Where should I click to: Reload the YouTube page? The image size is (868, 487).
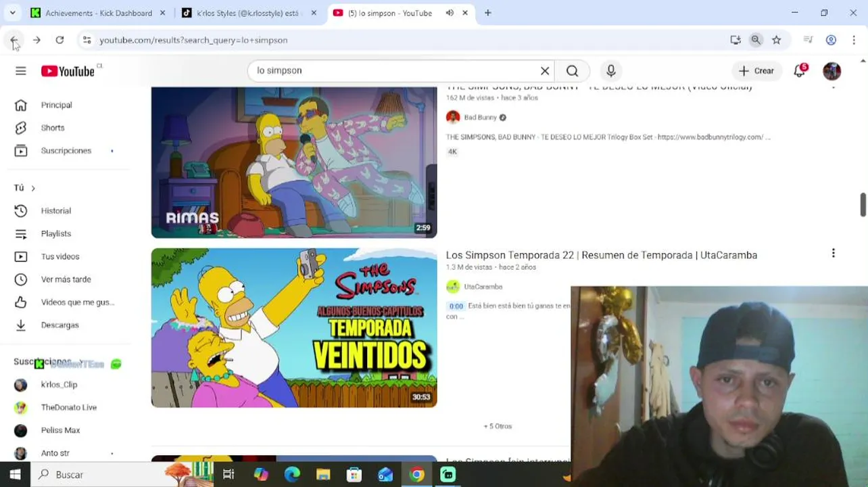pos(59,41)
